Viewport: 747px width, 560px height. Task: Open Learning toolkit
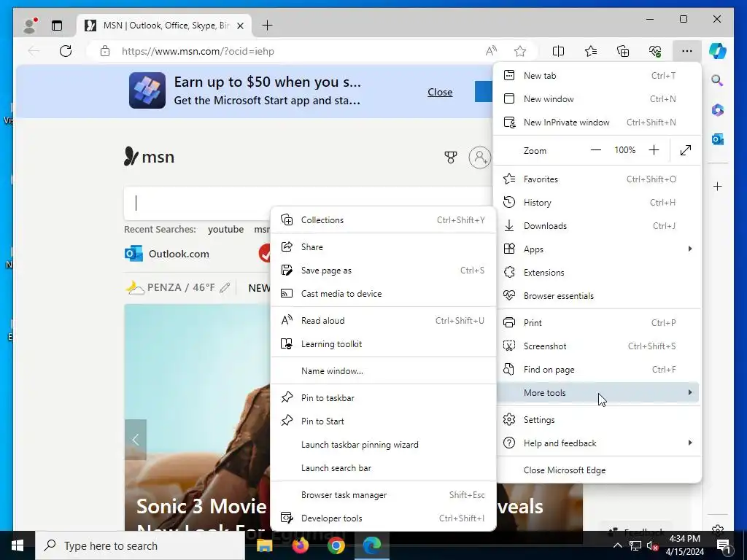pos(383,344)
